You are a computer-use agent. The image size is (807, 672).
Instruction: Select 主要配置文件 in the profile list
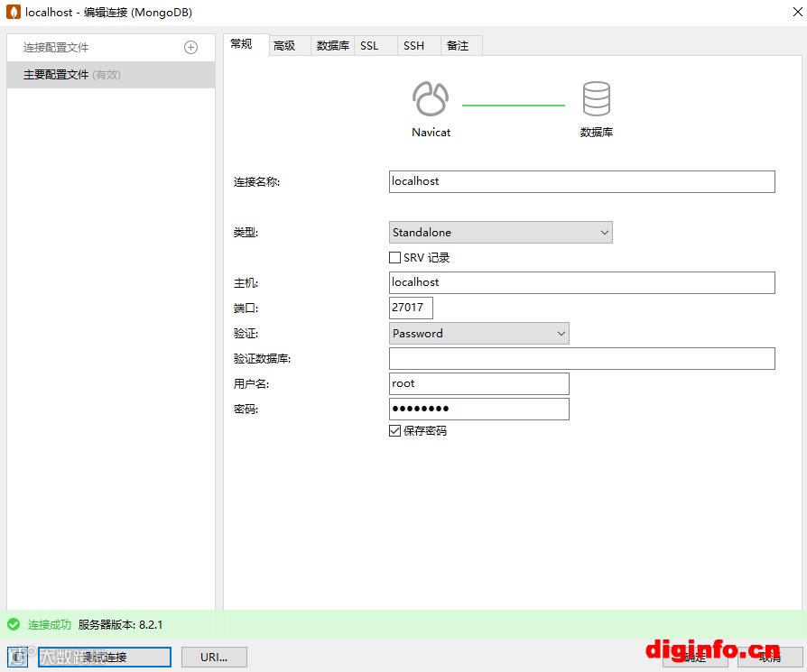pos(111,75)
